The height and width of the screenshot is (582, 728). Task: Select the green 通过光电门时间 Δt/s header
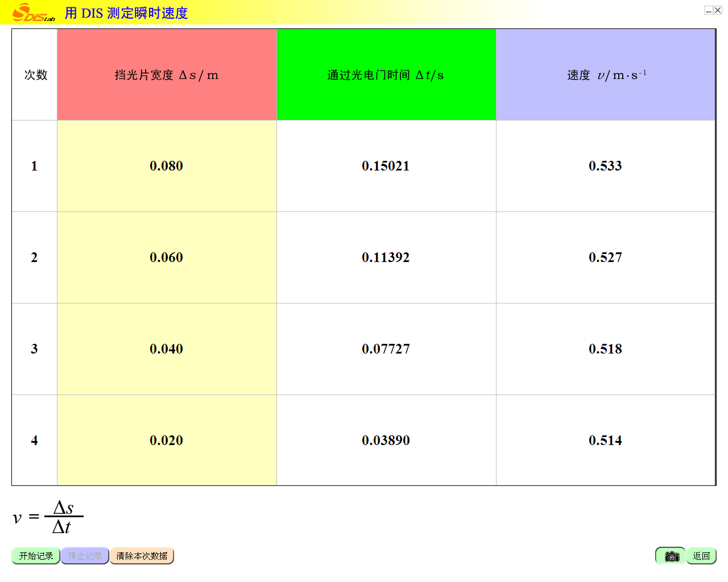point(386,75)
